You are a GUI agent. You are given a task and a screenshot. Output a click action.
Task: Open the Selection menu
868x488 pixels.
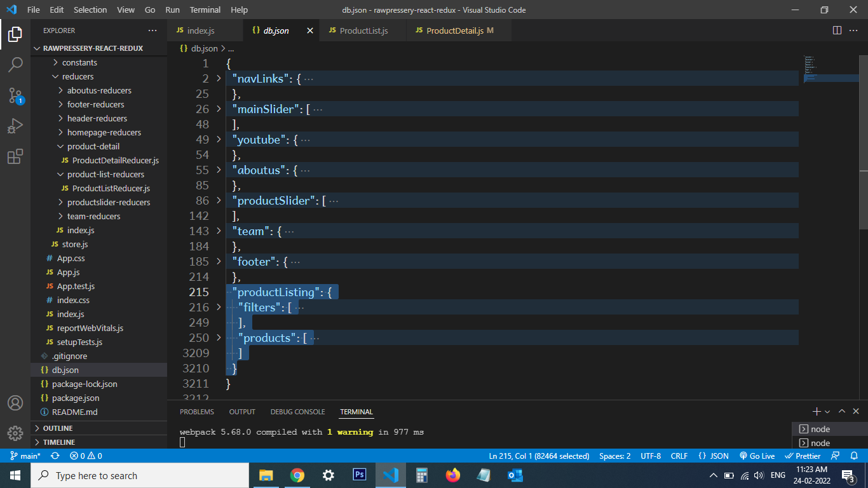click(x=90, y=10)
